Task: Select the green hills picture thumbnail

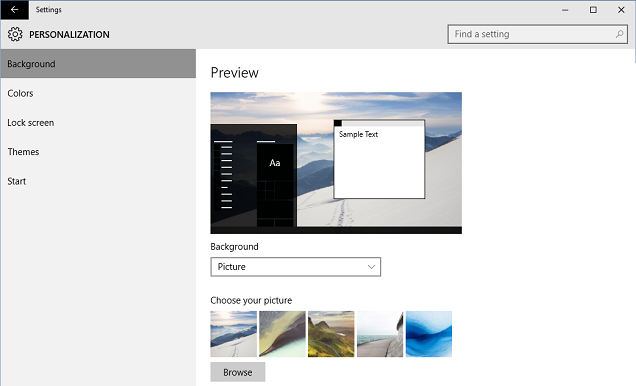Action: [331, 334]
